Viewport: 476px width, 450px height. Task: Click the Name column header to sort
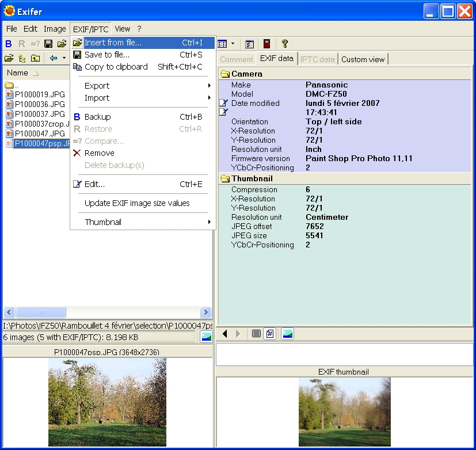click(17, 73)
